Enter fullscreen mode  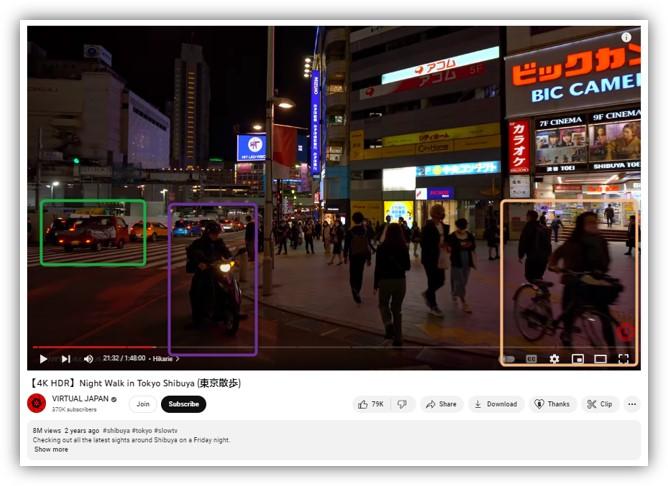pos(623,359)
